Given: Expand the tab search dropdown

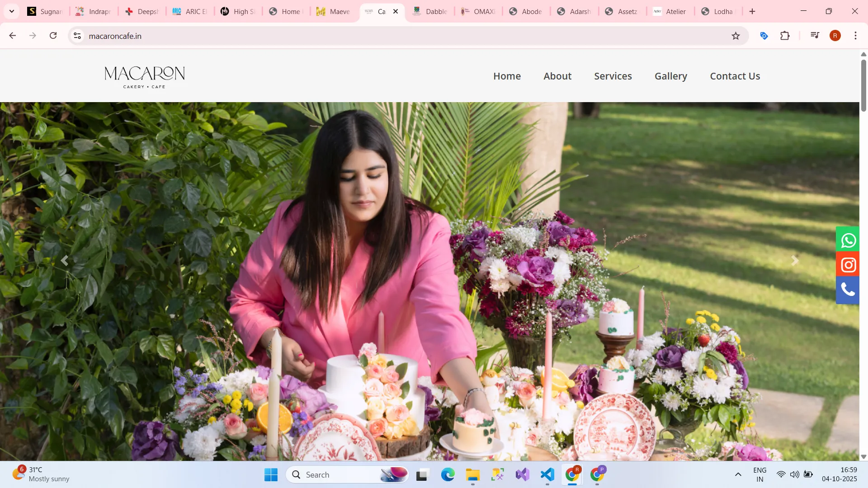Looking at the screenshot, I should (x=12, y=11).
